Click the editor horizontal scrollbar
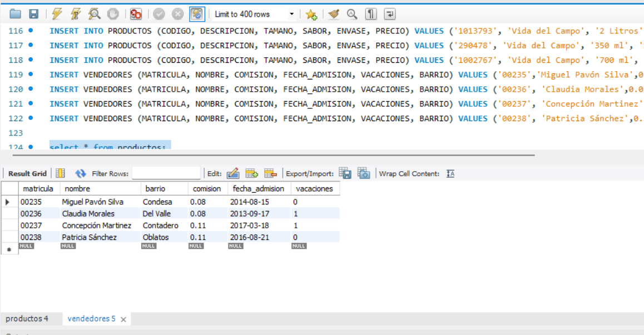The image size is (644, 335). point(274,155)
